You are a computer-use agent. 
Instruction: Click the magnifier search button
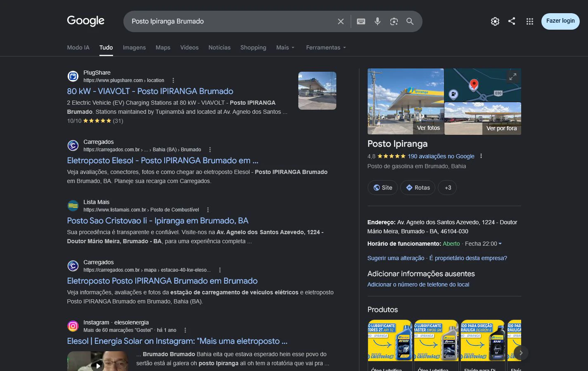click(410, 21)
